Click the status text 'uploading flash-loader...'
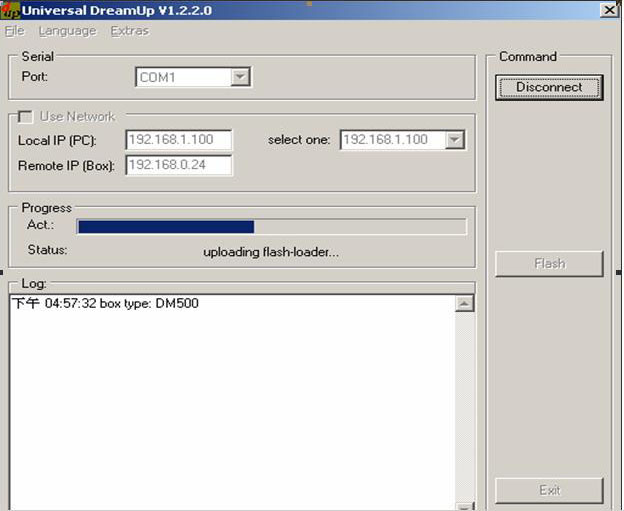Viewport: 624px width, 511px height. coord(271,252)
